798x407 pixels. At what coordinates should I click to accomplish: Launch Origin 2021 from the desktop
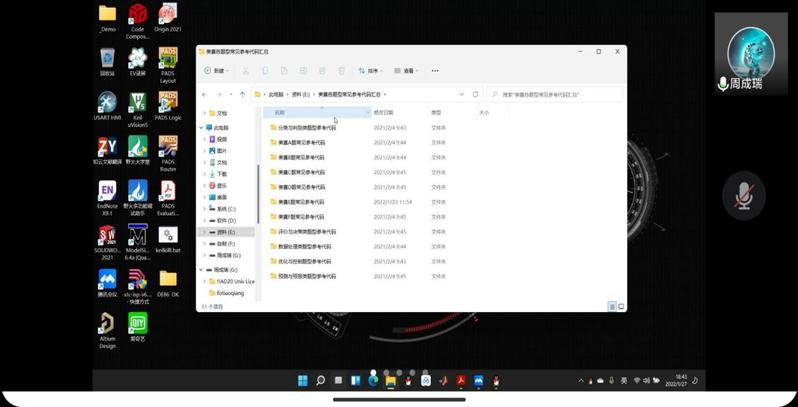168,18
